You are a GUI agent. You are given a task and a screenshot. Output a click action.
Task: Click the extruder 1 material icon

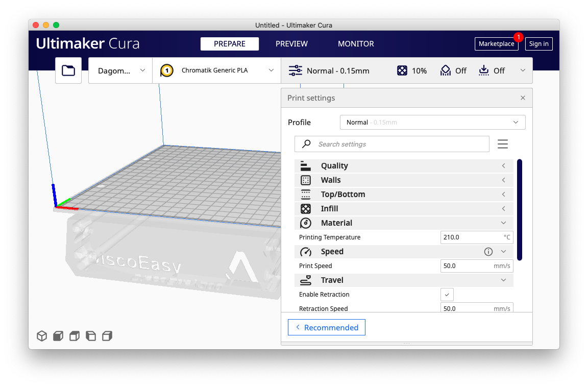pos(166,70)
